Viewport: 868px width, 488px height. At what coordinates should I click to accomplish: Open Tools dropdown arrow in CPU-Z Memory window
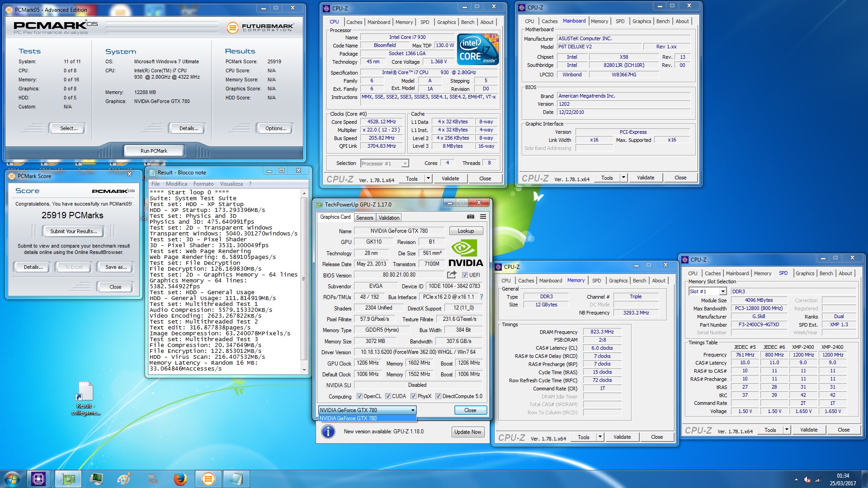coord(600,437)
